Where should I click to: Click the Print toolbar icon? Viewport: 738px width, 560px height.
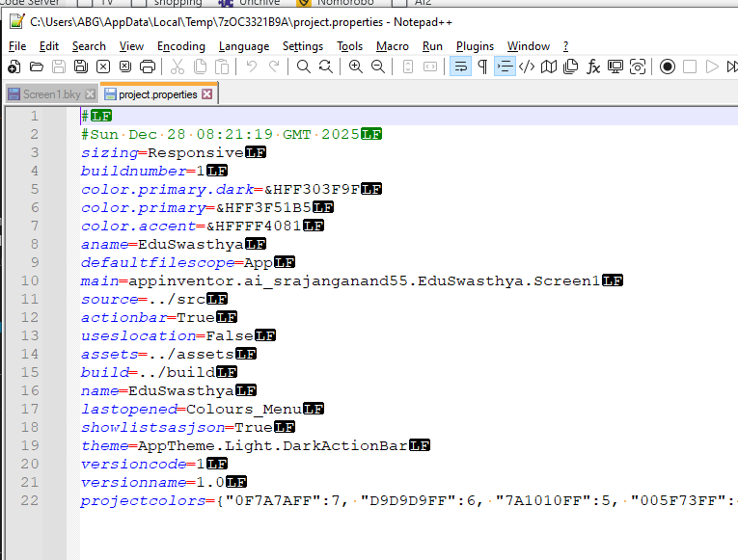(148, 67)
